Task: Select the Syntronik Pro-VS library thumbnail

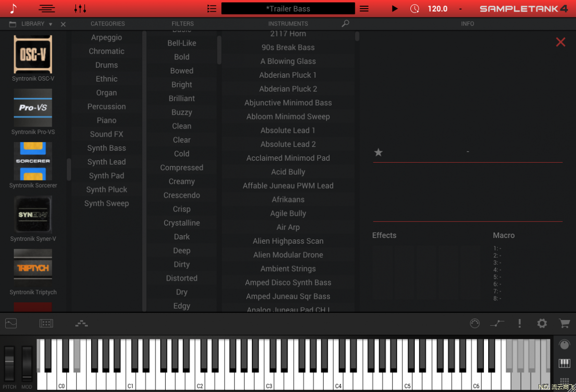Action: pyautogui.click(x=33, y=107)
